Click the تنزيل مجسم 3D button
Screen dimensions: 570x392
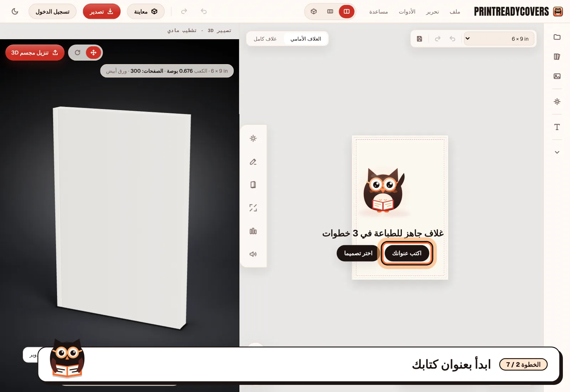[x=35, y=52]
